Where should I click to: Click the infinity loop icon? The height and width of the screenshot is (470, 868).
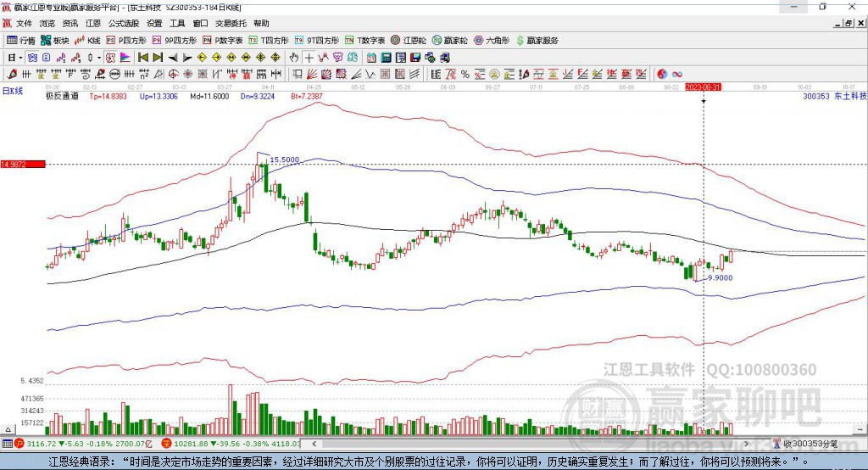click(677, 75)
